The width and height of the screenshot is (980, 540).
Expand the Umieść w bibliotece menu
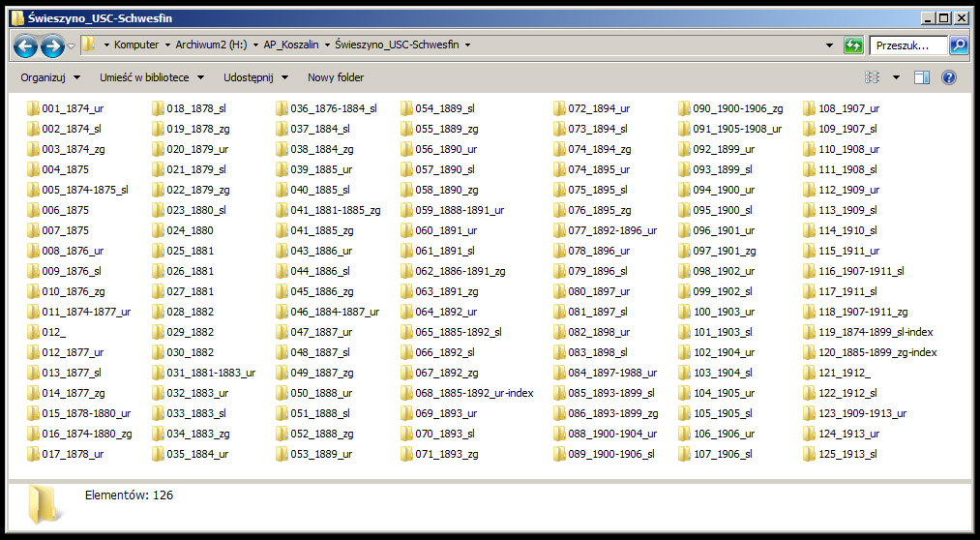coord(152,77)
